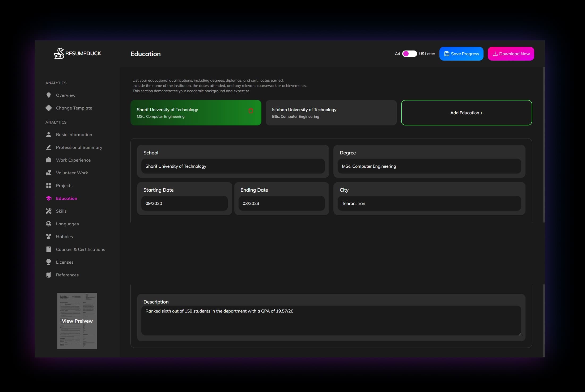Click the Licenses badge icon

click(x=49, y=262)
